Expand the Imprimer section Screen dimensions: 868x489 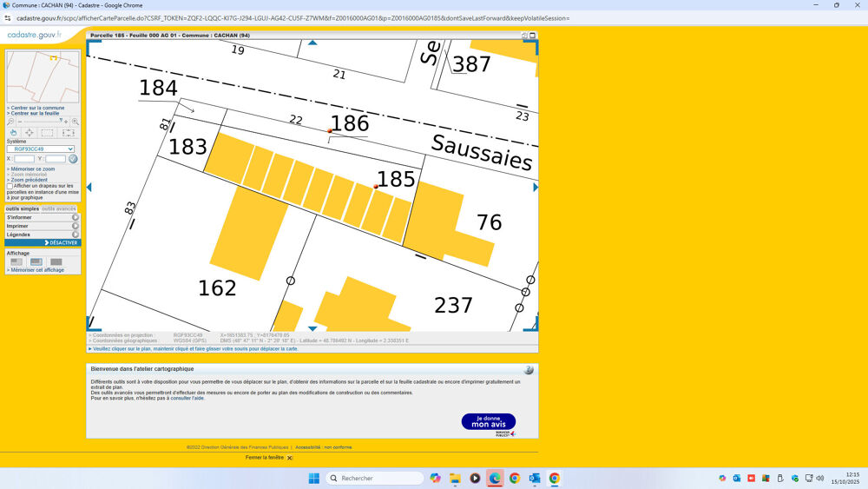click(43, 226)
